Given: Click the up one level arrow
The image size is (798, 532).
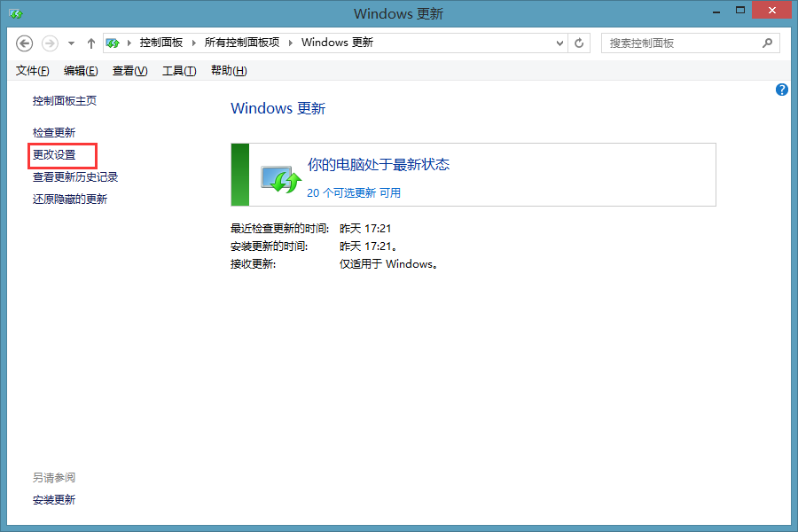Looking at the screenshot, I should tap(91, 43).
